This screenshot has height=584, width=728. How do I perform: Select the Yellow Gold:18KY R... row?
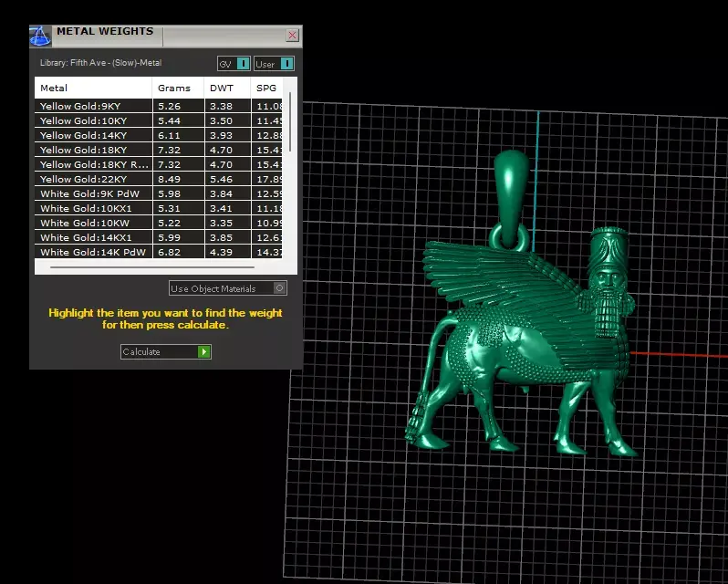tap(159, 164)
